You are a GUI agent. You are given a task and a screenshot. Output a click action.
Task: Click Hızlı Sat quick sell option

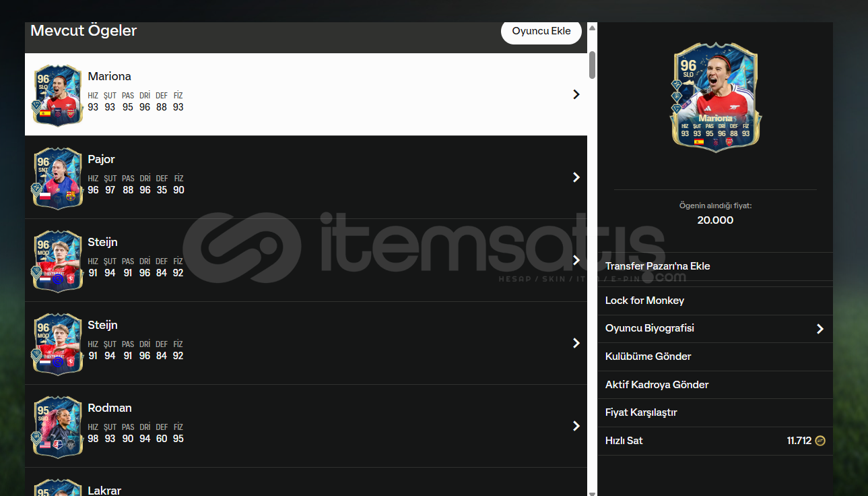point(715,441)
